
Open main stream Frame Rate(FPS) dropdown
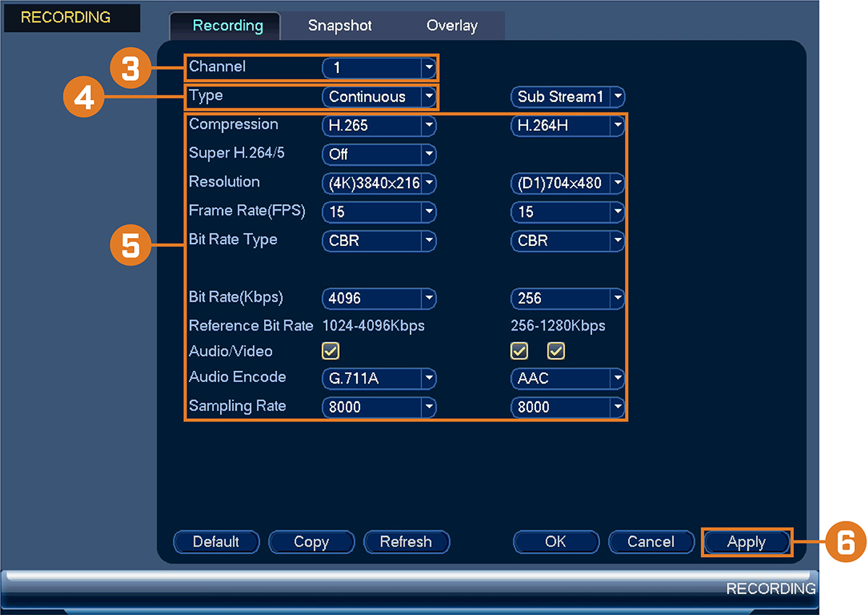(x=379, y=212)
